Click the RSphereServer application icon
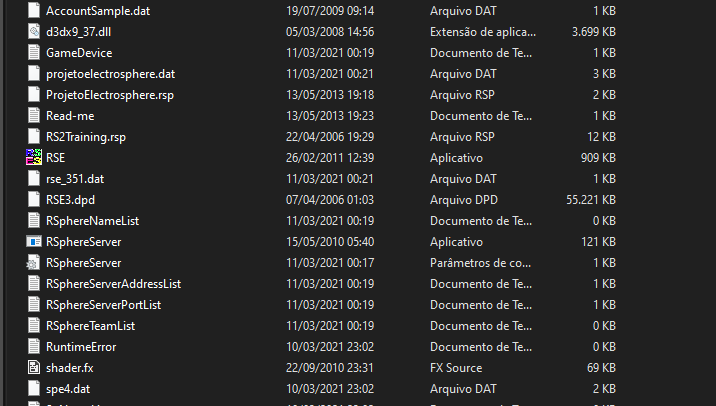Viewport: 716px width, 406px height. click(x=34, y=242)
